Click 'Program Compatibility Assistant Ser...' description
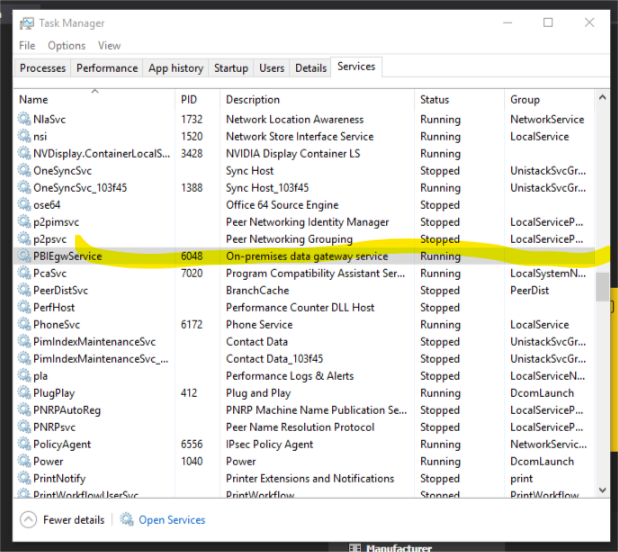 (x=315, y=273)
